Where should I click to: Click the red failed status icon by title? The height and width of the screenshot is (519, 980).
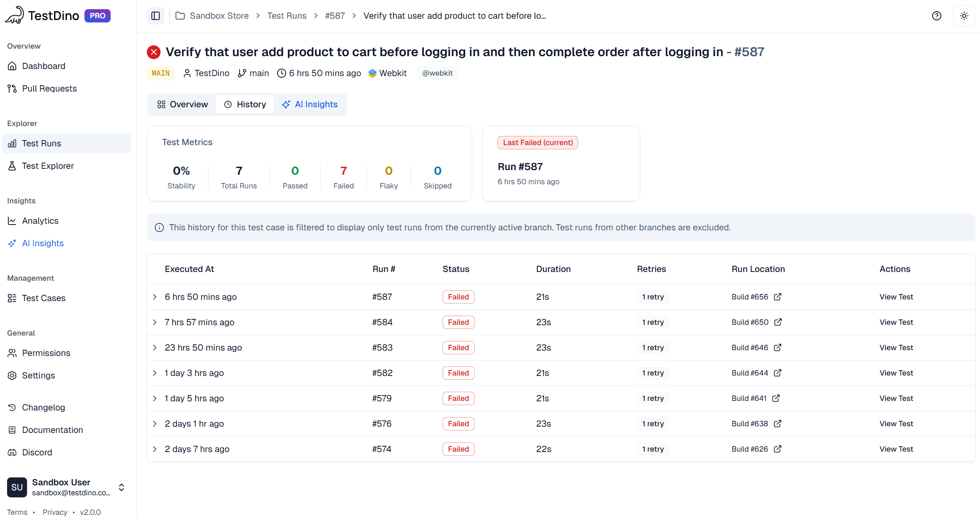coord(154,52)
